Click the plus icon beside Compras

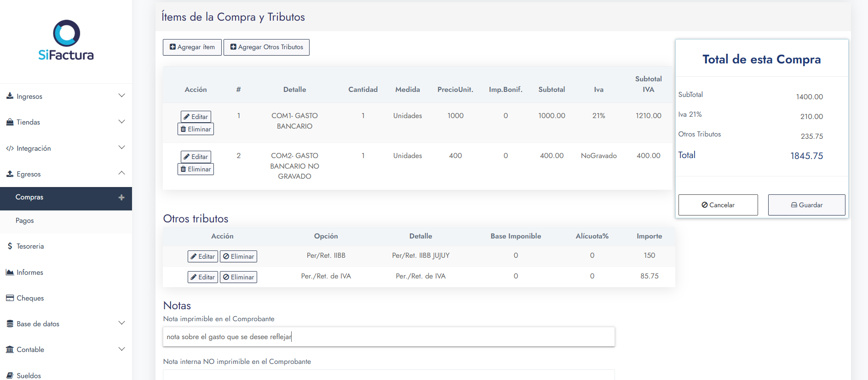[x=121, y=198]
